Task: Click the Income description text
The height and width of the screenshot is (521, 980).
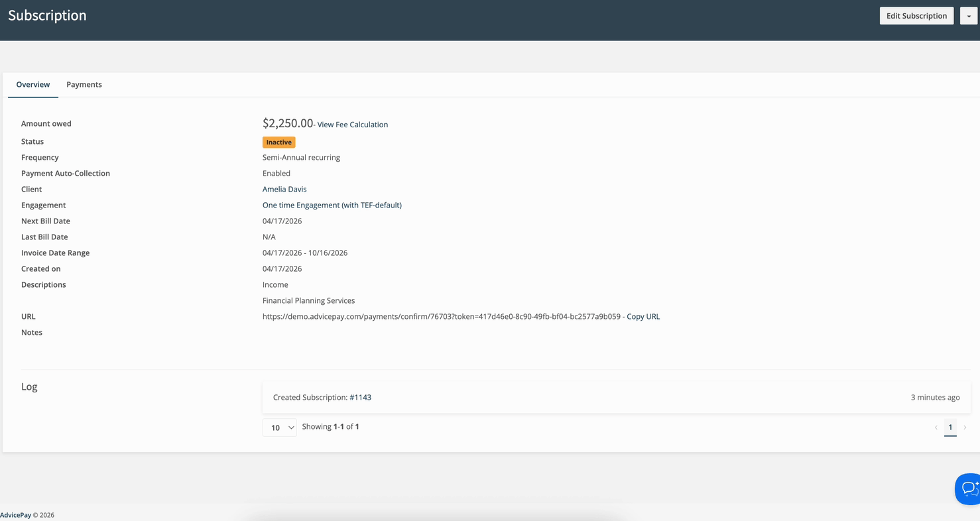Action: point(275,284)
